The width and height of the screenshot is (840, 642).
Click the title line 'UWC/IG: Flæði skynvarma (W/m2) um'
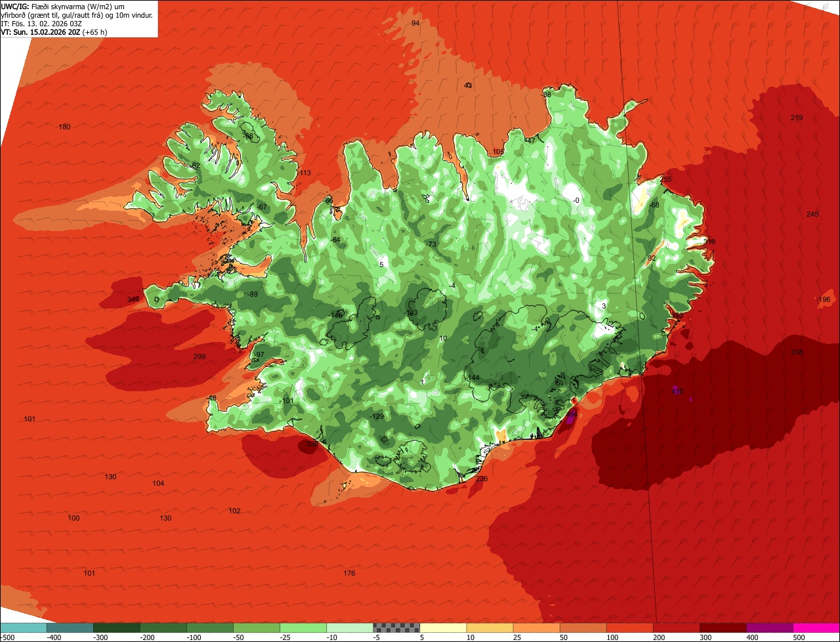tap(63, 6)
